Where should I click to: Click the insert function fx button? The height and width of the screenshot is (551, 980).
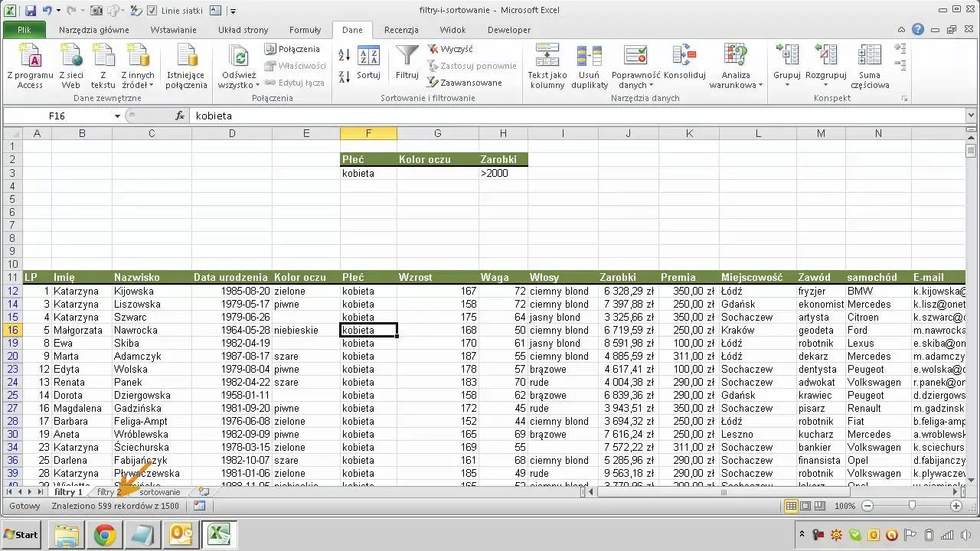click(x=180, y=116)
